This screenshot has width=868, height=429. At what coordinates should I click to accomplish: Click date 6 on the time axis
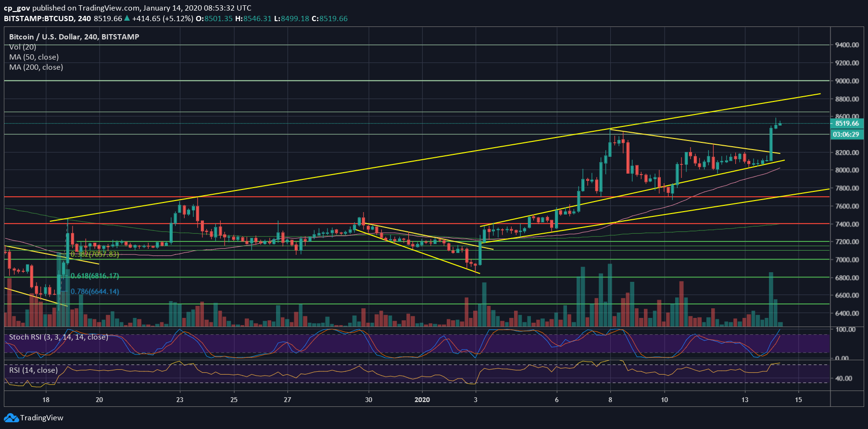(x=557, y=400)
